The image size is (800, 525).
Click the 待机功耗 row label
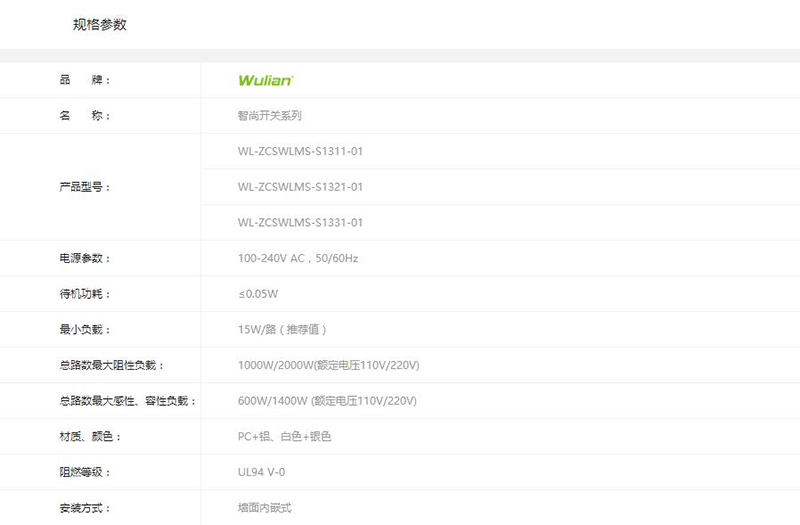click(85, 294)
